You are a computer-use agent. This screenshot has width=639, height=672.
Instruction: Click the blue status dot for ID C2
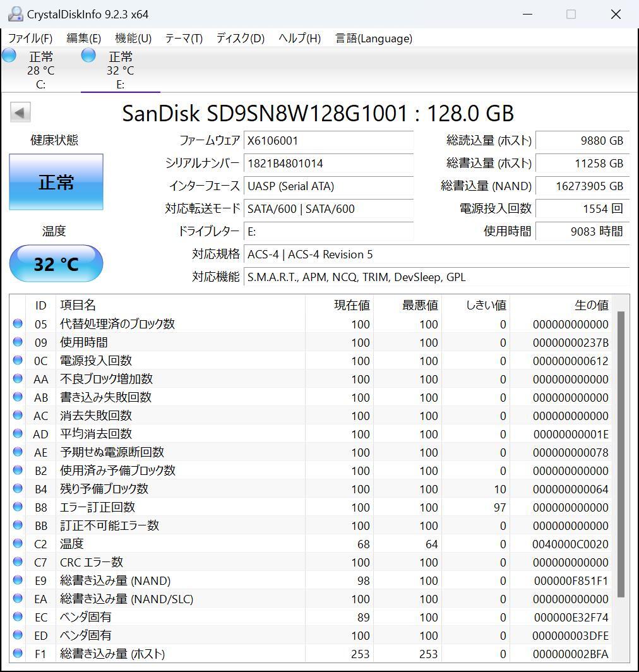click(x=18, y=543)
